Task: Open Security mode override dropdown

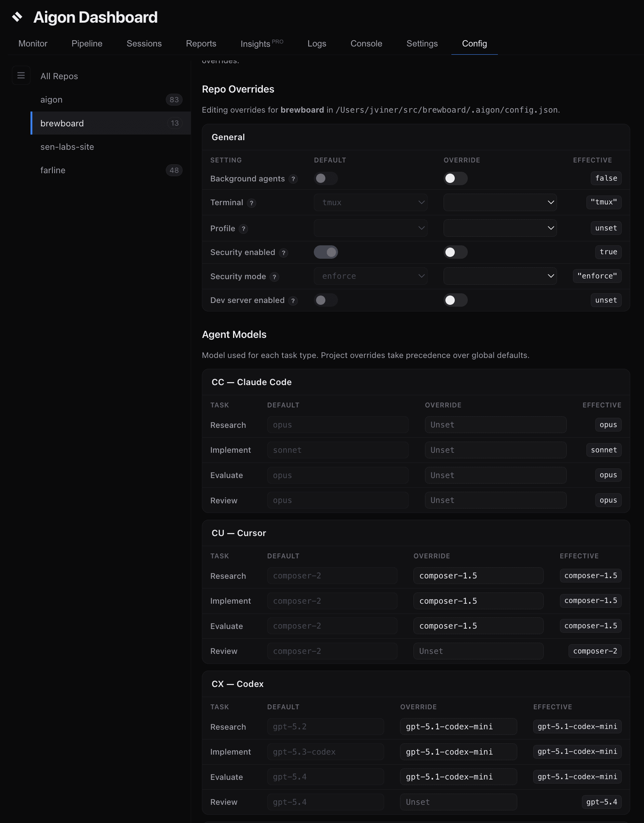Action: click(x=500, y=276)
